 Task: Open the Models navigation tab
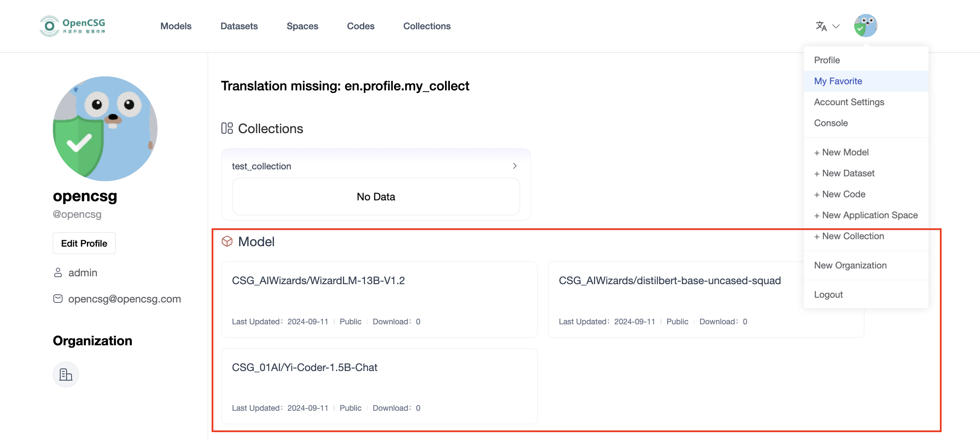click(176, 26)
